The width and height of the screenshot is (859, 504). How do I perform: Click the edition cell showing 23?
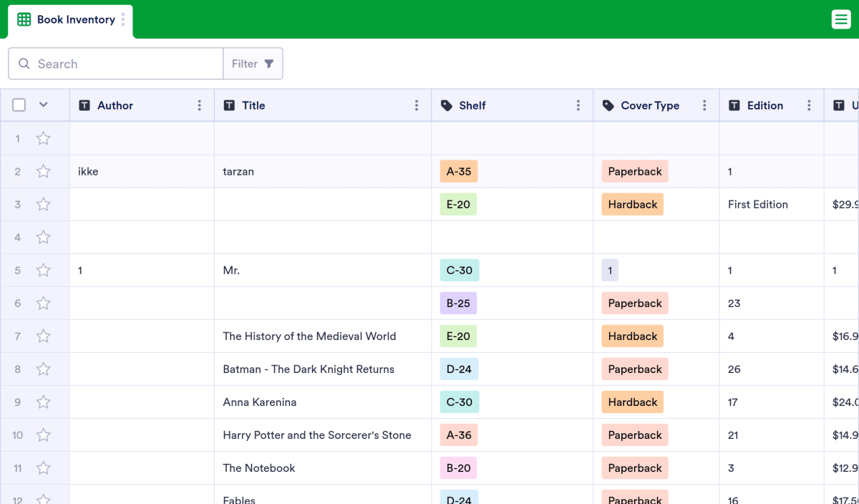coord(772,303)
